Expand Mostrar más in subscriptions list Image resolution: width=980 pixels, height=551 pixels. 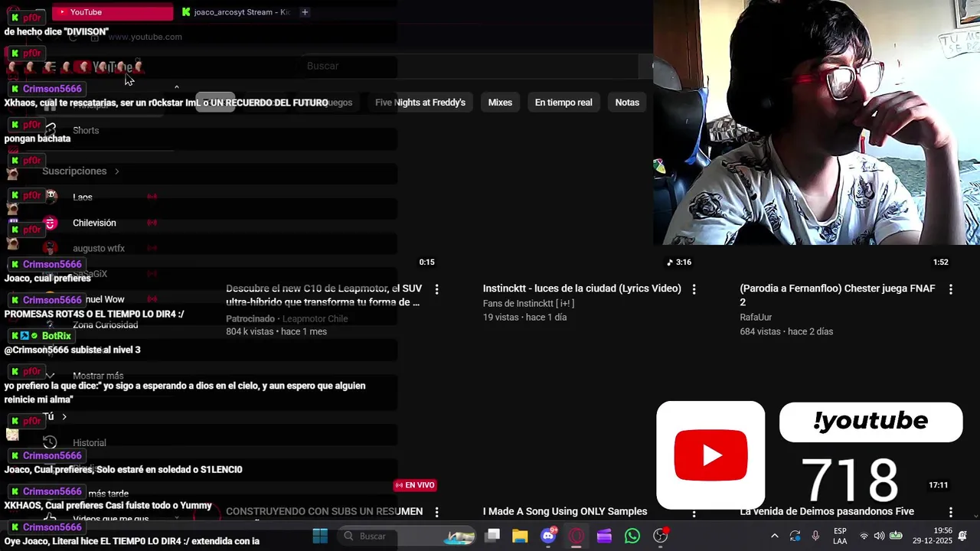(x=98, y=376)
